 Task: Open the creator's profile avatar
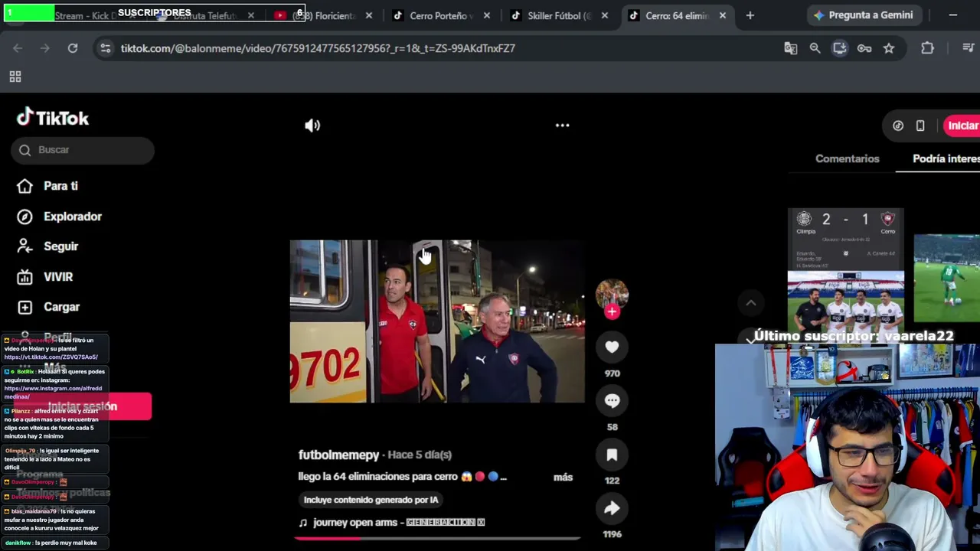pos(612,294)
